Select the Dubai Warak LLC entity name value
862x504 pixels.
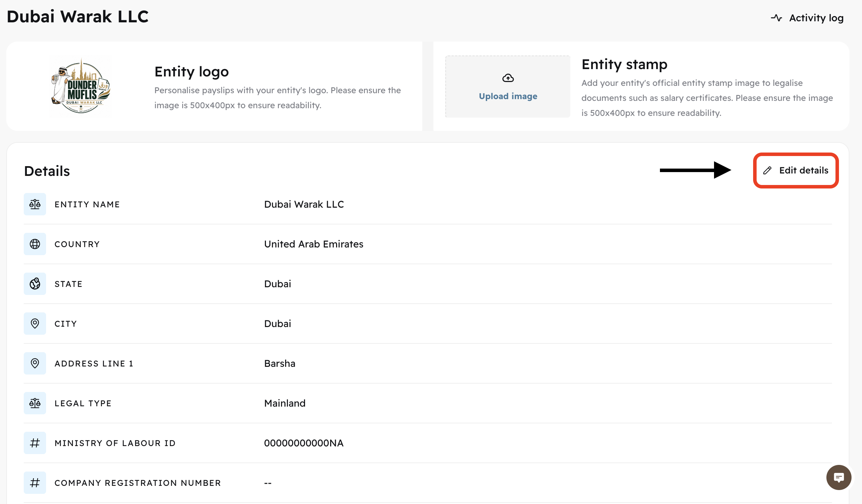304,204
